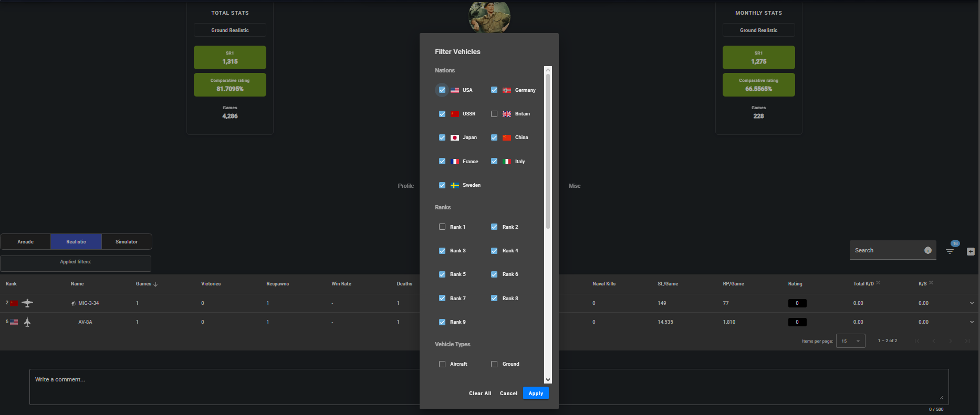Switch to the Simulator mode tab
Image resolution: width=980 pixels, height=415 pixels.
pyautogui.click(x=127, y=242)
